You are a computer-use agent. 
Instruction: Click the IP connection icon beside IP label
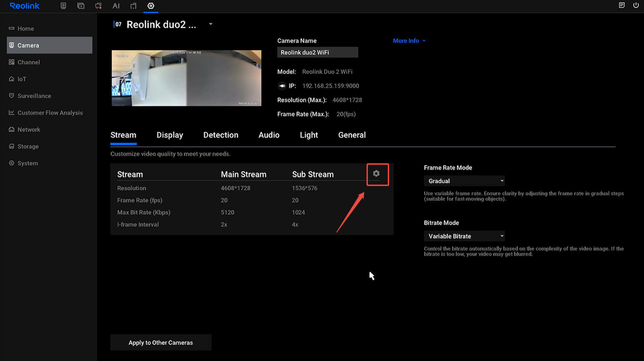(282, 86)
